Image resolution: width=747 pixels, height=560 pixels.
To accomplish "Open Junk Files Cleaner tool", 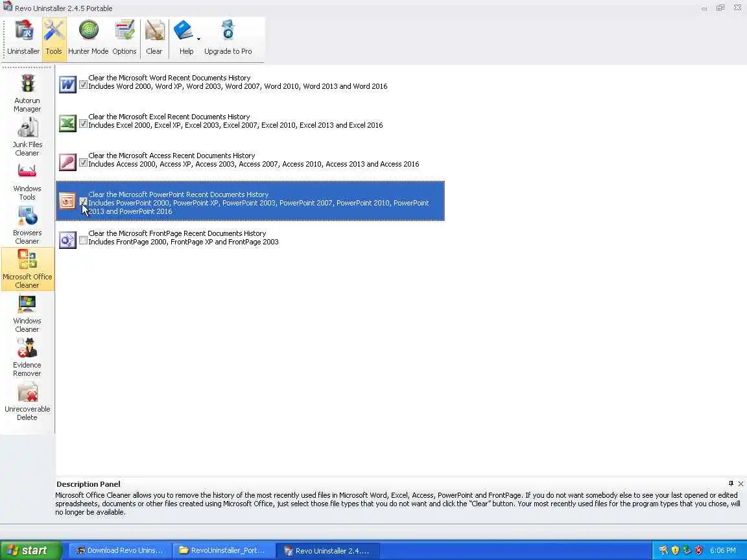I will coord(27,137).
